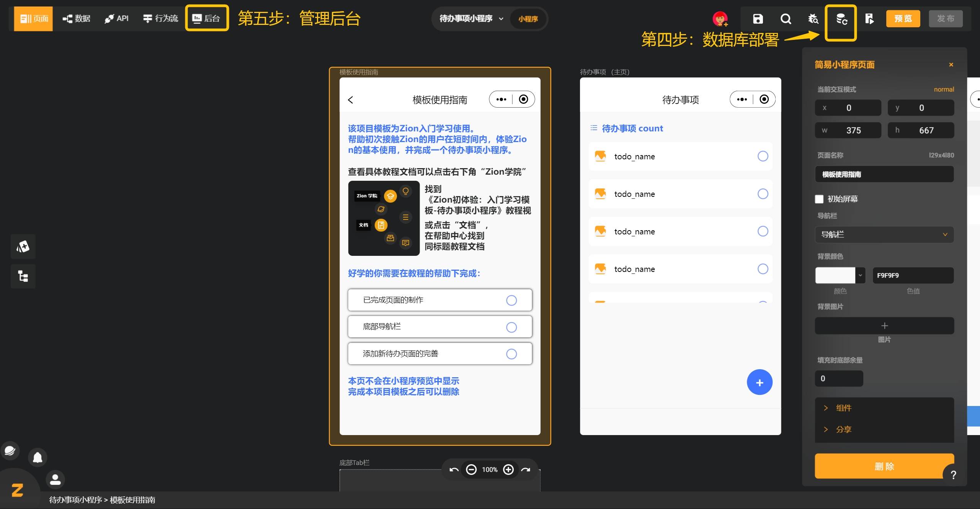Image resolution: width=980 pixels, height=509 pixels.
Task: Click the target icon in 待办事项 header
Action: 764,100
